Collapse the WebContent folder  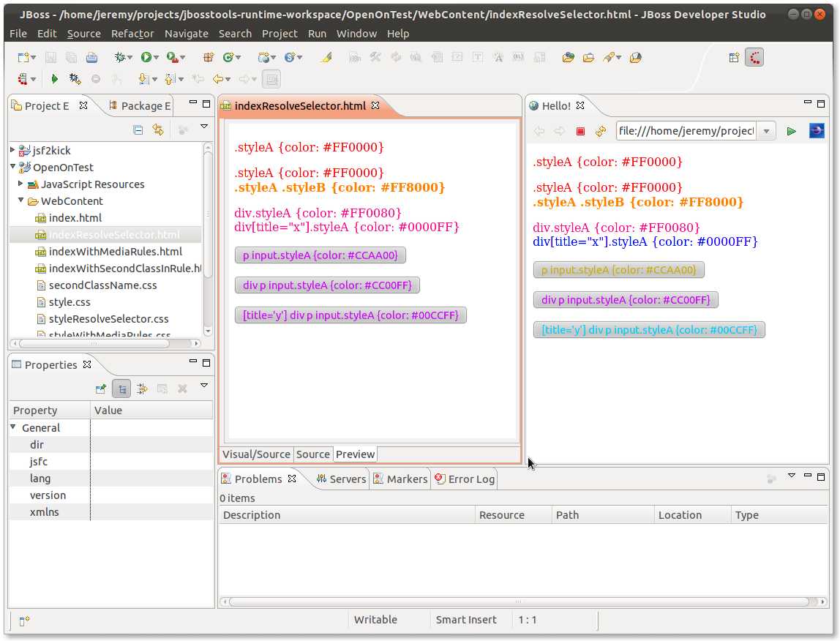tap(21, 200)
